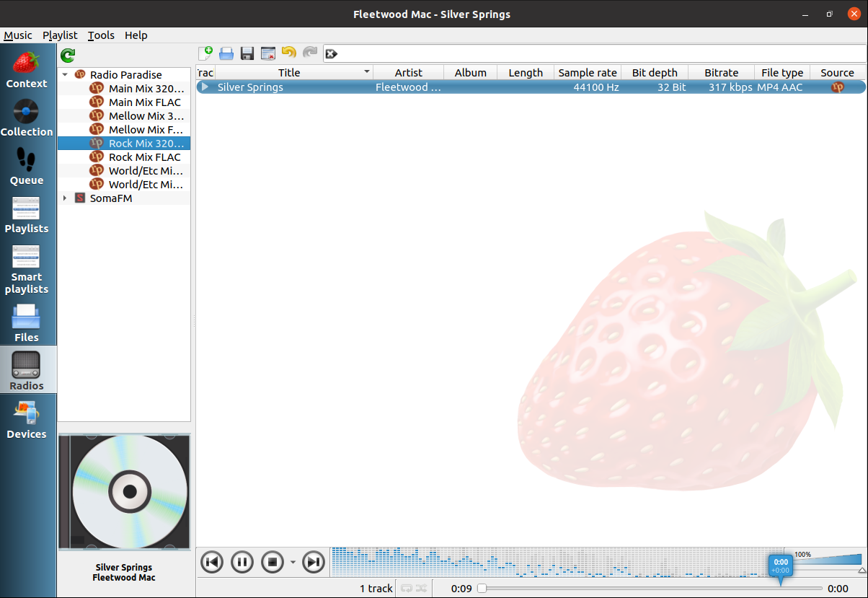Screen dimensions: 868x598
Task: Create a new playlist
Action: (x=205, y=53)
